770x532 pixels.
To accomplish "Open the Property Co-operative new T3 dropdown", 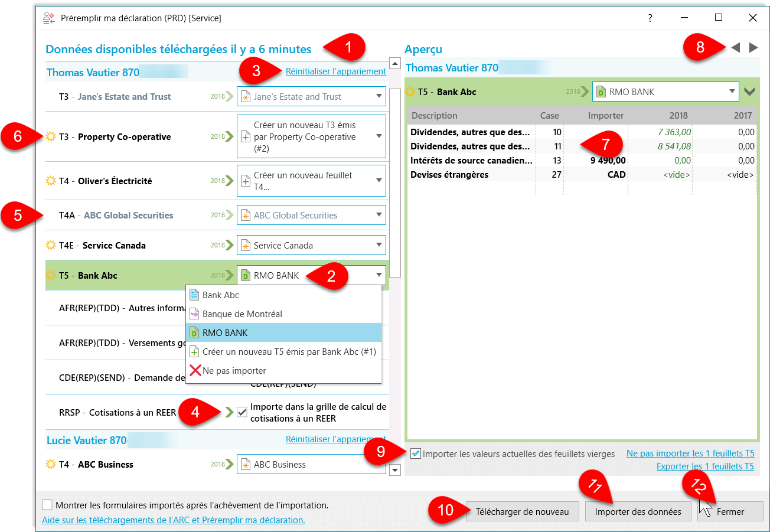I will [379, 136].
